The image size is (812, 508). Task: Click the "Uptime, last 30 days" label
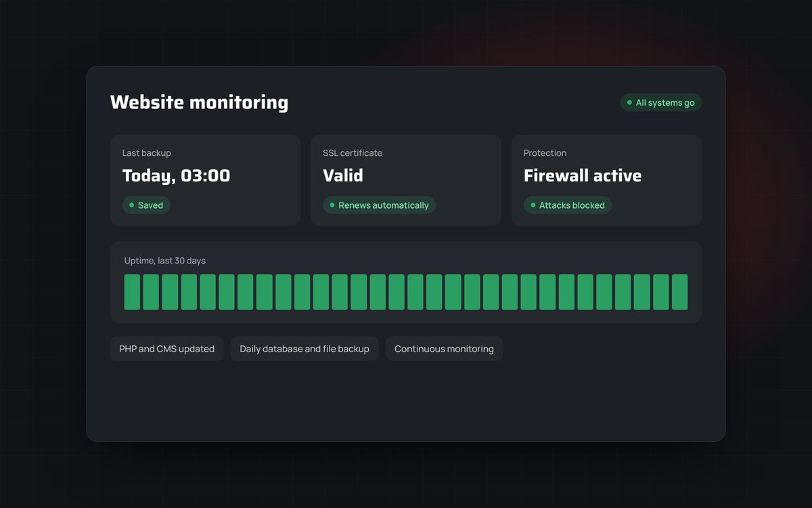click(165, 261)
